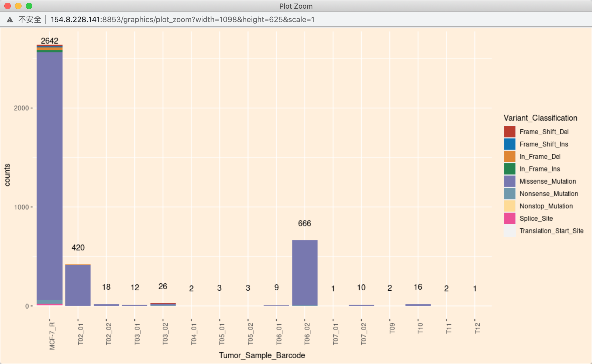Screen dimensions: 592x364
Task: Click the 18 count label above T02_02
Action: pyautogui.click(x=106, y=287)
